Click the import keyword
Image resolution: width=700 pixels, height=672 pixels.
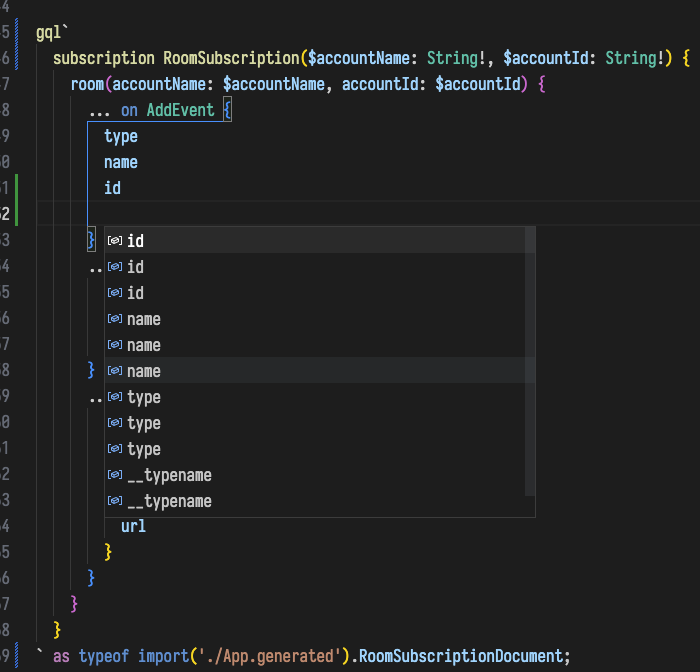[163, 656]
